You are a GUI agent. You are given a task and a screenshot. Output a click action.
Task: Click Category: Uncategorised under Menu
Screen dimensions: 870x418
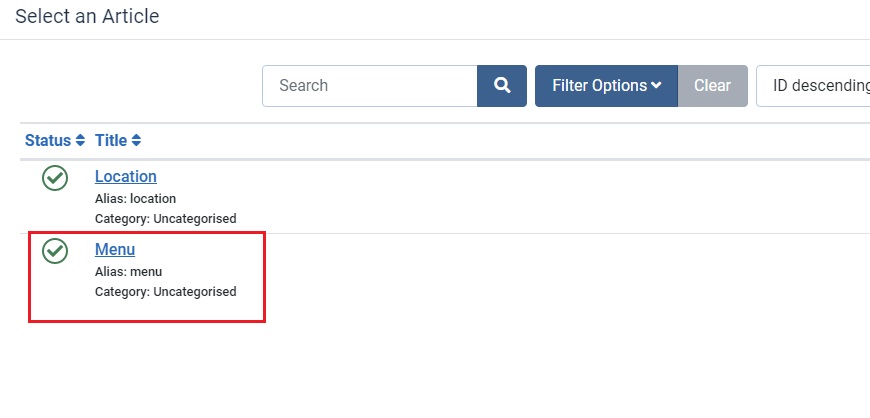[165, 291]
